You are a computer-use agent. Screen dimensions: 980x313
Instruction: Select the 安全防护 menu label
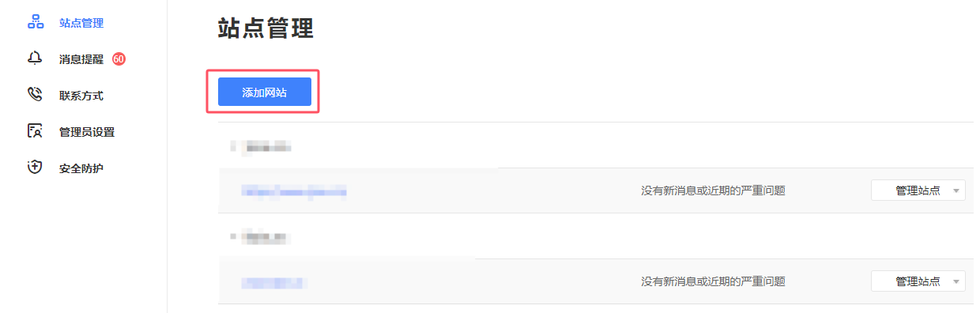click(x=81, y=168)
